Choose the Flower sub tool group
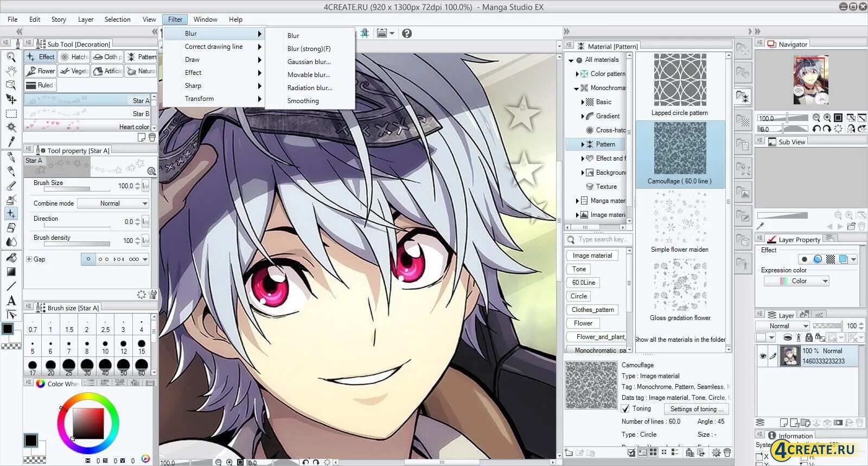 pyautogui.click(x=40, y=71)
